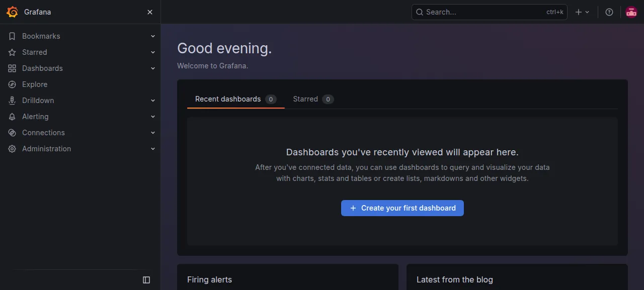Open Drilldown in the navigation
The image size is (644, 290).
tap(38, 101)
